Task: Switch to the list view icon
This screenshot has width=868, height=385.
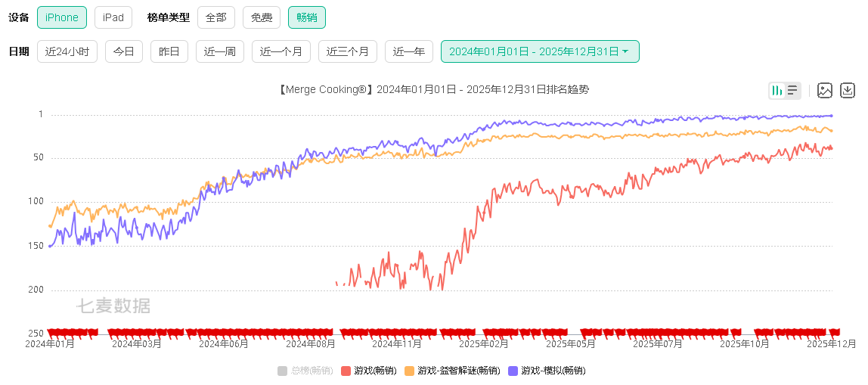Action: coord(792,91)
